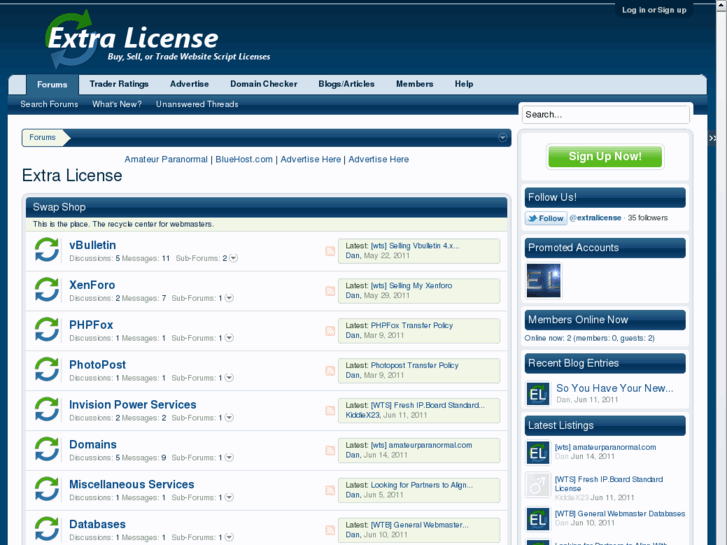Open latest post 'Selling My Xenforo'
Screen dimensions: 727x545
click(x=411, y=286)
